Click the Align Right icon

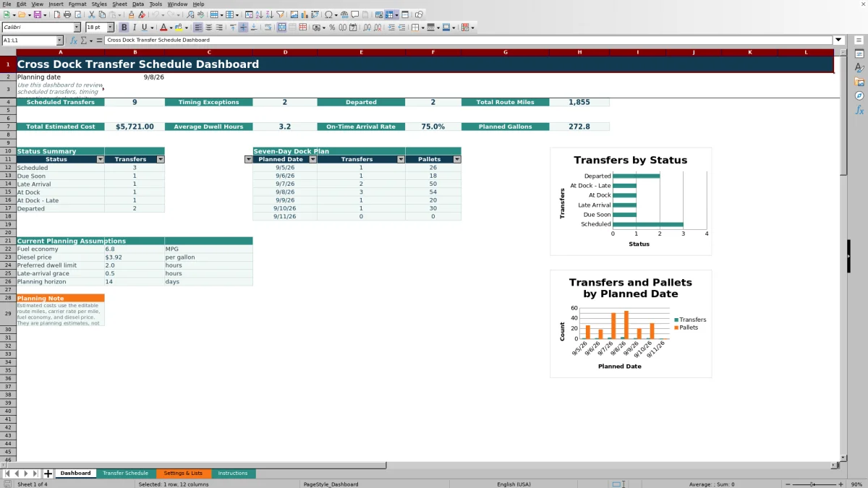pos(218,27)
